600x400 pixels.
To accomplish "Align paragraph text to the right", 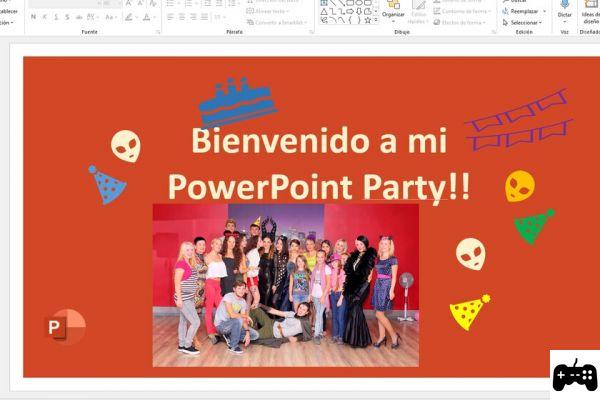I will tap(194, 17).
